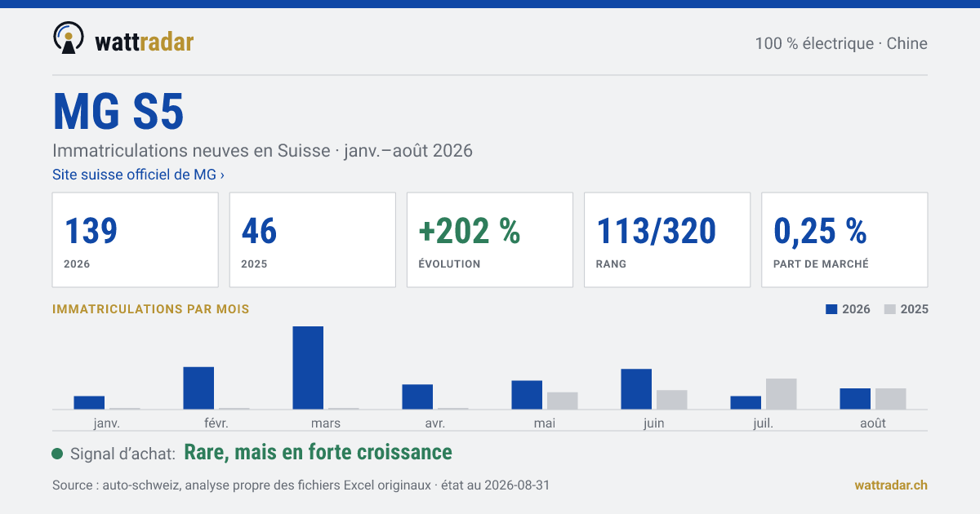Click the Immatriculations neuves en Suisse subtitle
Image resolution: width=980 pixels, height=514 pixels.
click(x=263, y=151)
